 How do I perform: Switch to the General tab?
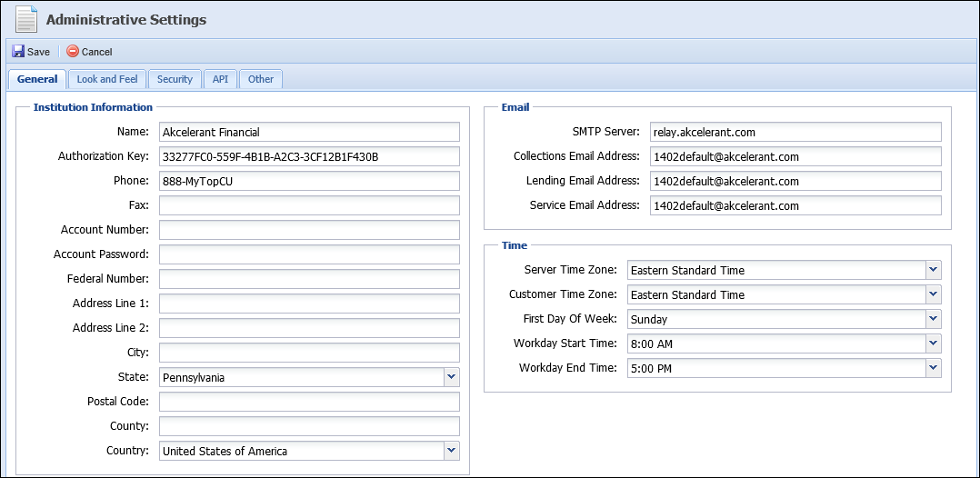coord(37,79)
